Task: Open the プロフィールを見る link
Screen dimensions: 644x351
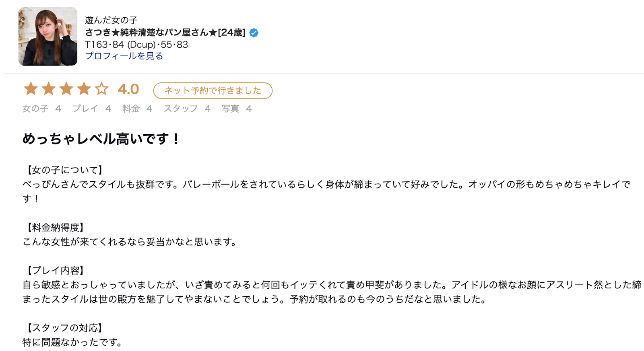Action: tap(124, 56)
